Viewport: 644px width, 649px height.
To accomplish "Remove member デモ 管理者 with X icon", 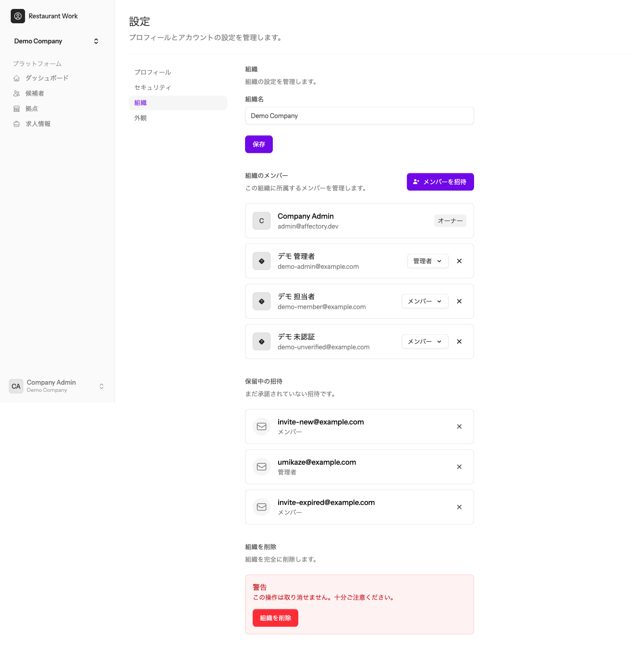I will 459,261.
